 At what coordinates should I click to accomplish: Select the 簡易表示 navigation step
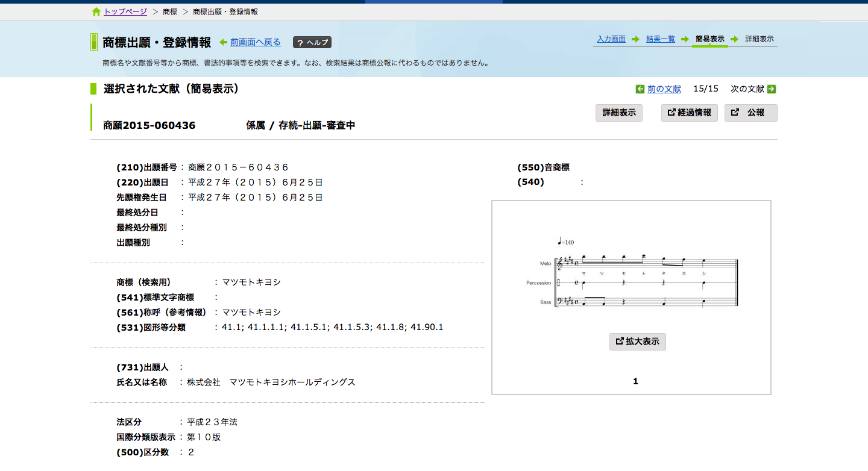point(709,37)
